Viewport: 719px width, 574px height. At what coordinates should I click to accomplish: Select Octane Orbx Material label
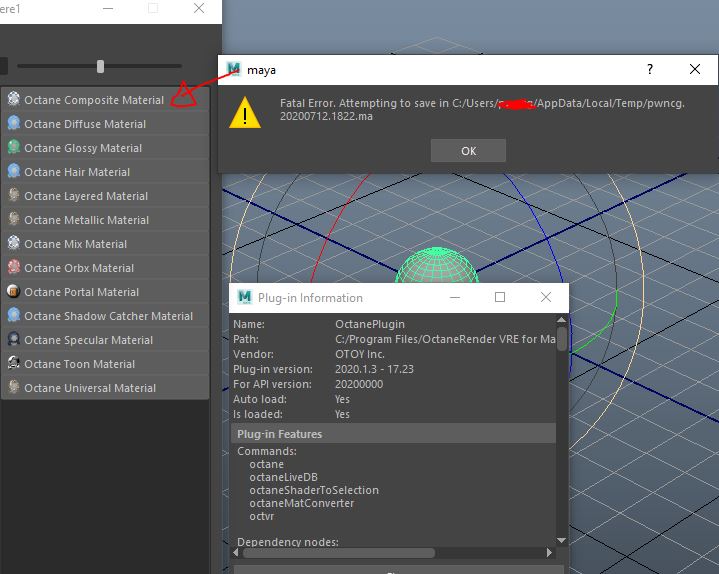click(x=79, y=268)
